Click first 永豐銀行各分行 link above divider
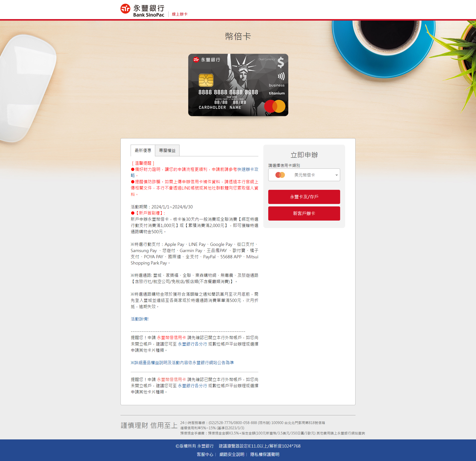476x461 pixels. pos(192,344)
